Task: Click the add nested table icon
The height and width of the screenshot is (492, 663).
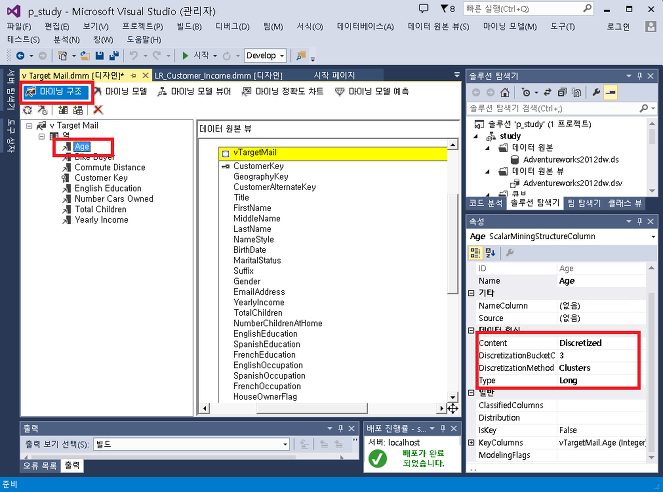Action: [x=78, y=110]
